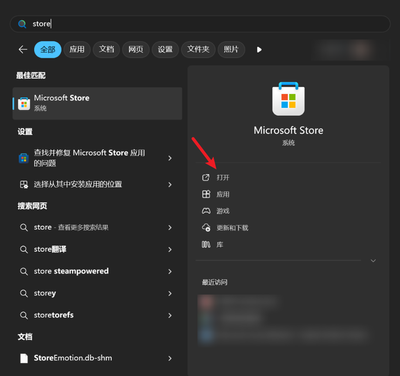This screenshot has height=376, width=400.
Task: Click the search icon next to 'store翻译'
Action: (x=24, y=249)
